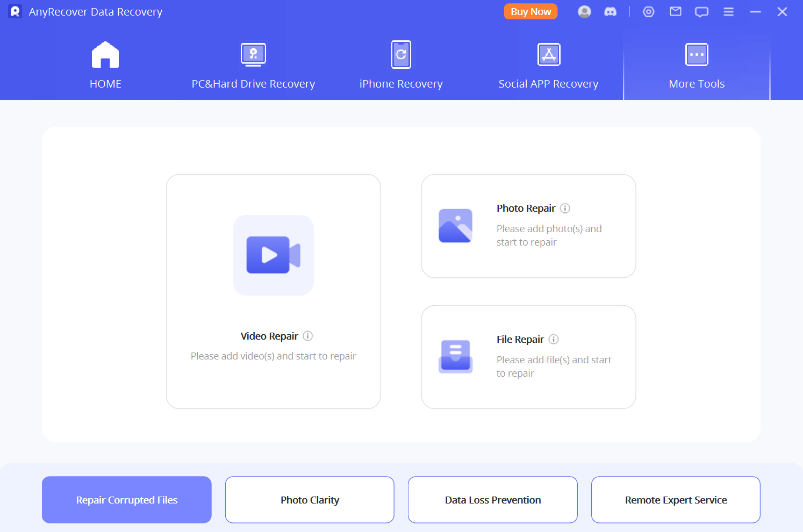Click the Discord community icon
Image resolution: width=803 pixels, height=532 pixels.
(x=611, y=11)
